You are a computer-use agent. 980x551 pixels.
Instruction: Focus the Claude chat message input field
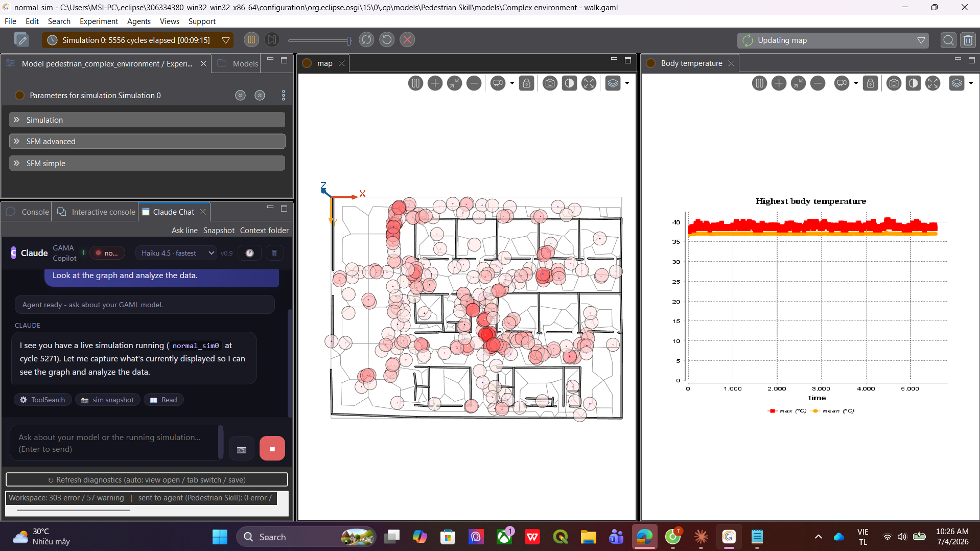pos(115,443)
